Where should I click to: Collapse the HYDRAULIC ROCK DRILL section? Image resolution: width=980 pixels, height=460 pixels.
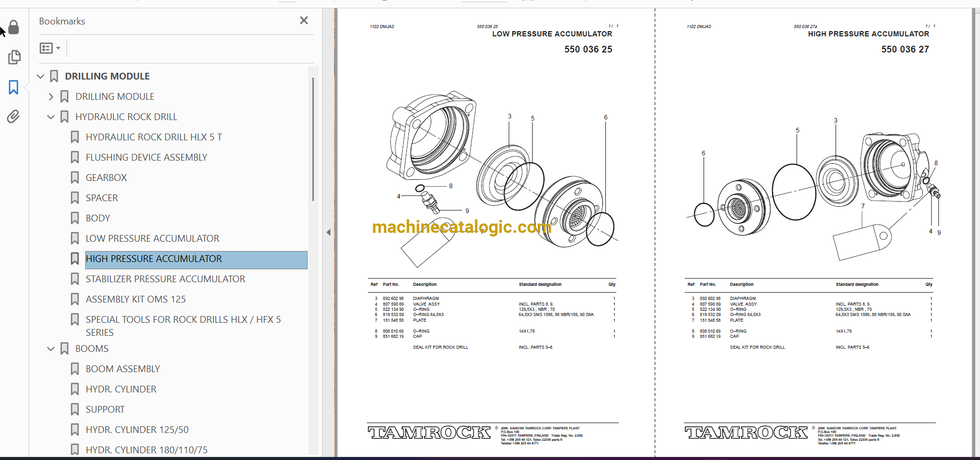pyautogui.click(x=51, y=117)
